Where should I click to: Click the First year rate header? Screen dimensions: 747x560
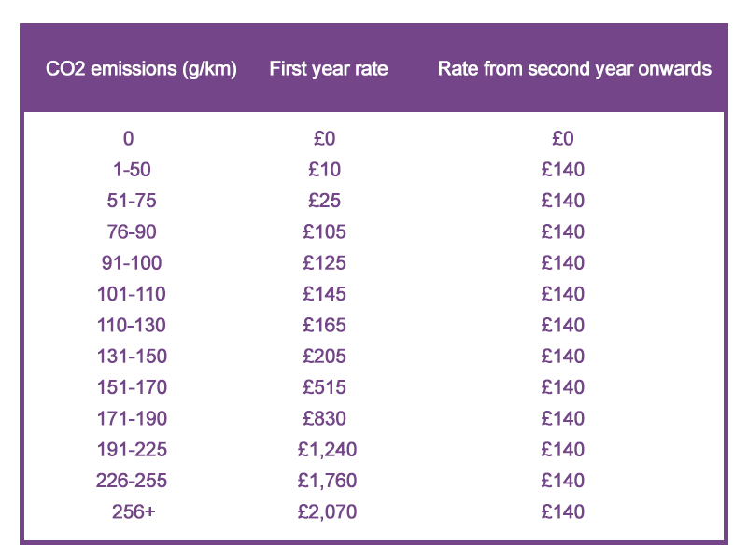(328, 69)
